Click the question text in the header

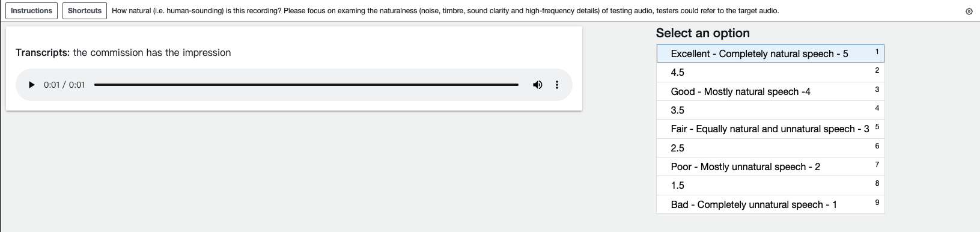coord(445,11)
